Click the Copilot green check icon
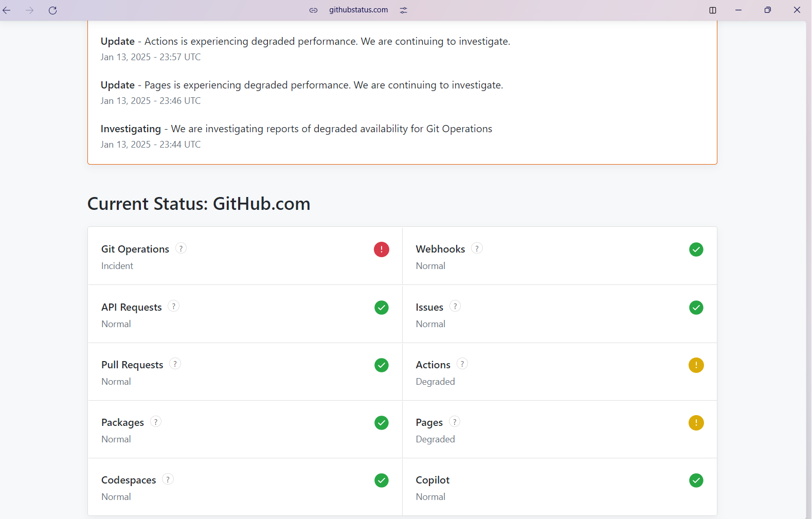This screenshot has height=519, width=812. tap(696, 480)
